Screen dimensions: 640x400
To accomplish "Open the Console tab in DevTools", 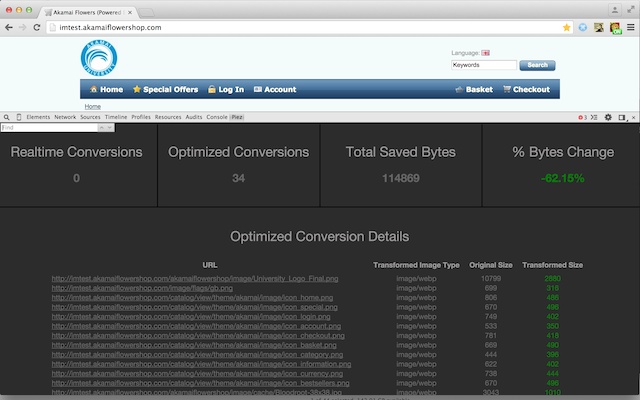I will pos(217,117).
